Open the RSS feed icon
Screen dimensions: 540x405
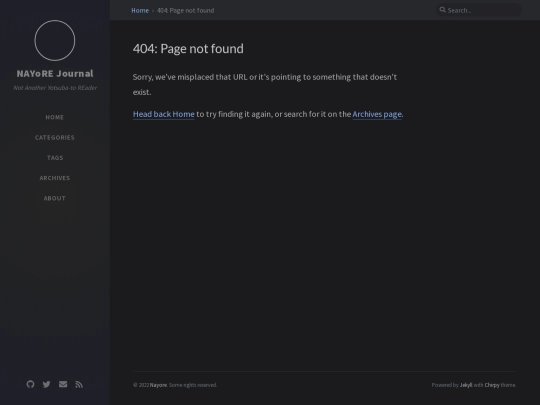[x=79, y=384]
